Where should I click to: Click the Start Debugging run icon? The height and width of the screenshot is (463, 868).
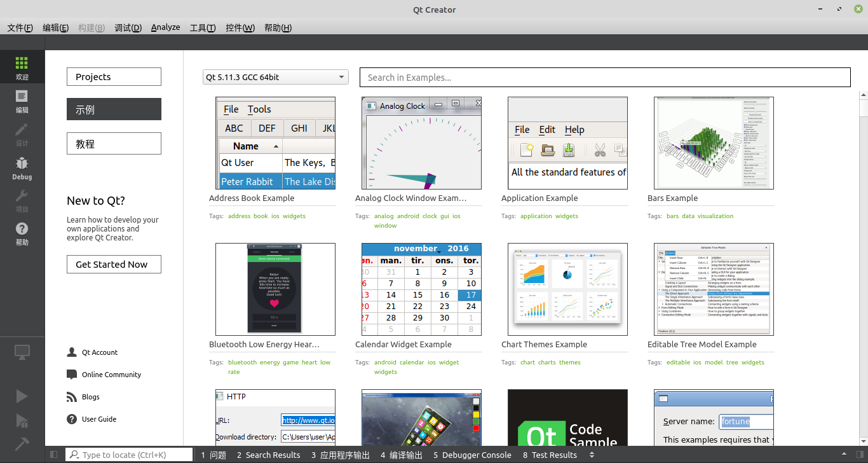point(22,420)
